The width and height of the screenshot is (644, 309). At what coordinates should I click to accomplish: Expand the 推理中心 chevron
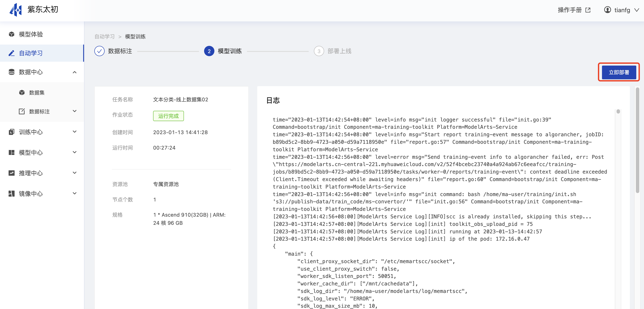(75, 173)
